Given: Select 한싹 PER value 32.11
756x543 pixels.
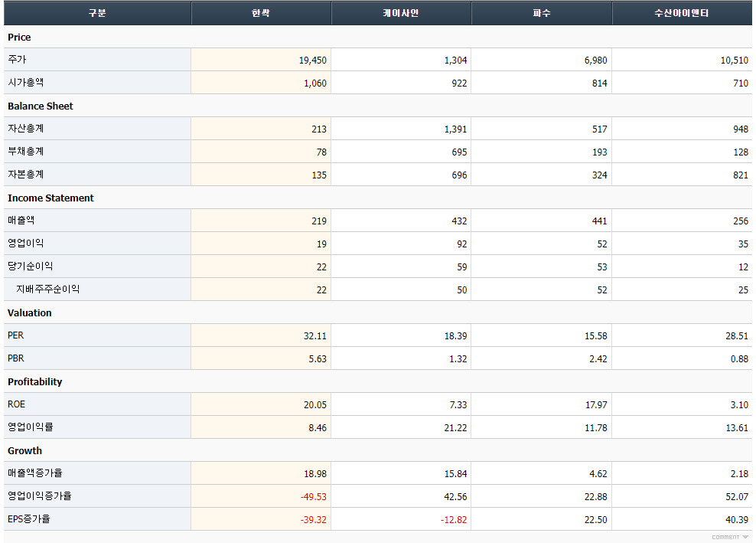Looking at the screenshot, I should (314, 336).
